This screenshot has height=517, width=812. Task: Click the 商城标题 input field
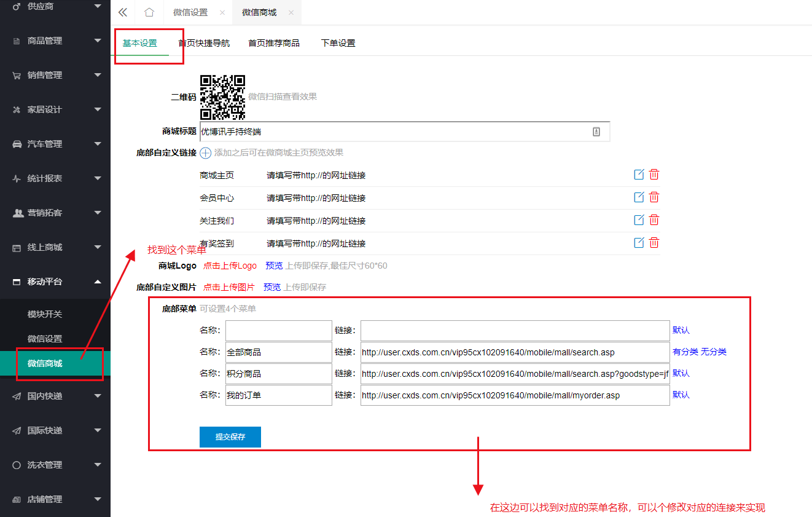tap(405, 132)
